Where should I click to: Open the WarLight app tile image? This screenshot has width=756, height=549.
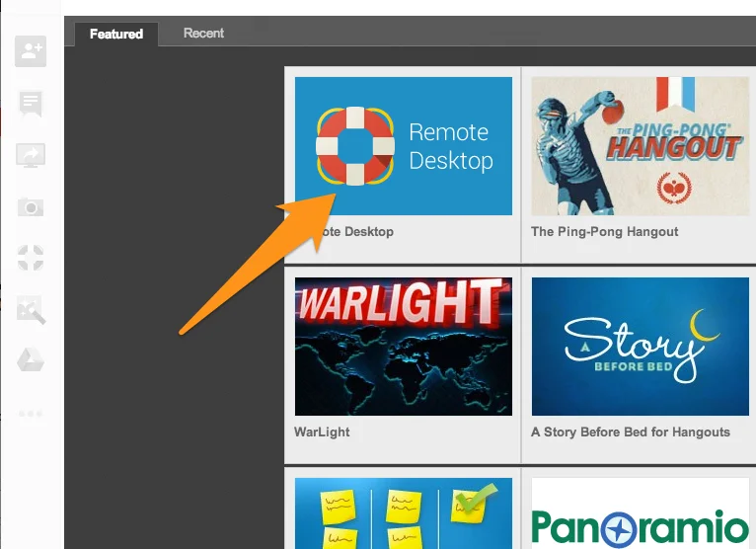coord(404,347)
